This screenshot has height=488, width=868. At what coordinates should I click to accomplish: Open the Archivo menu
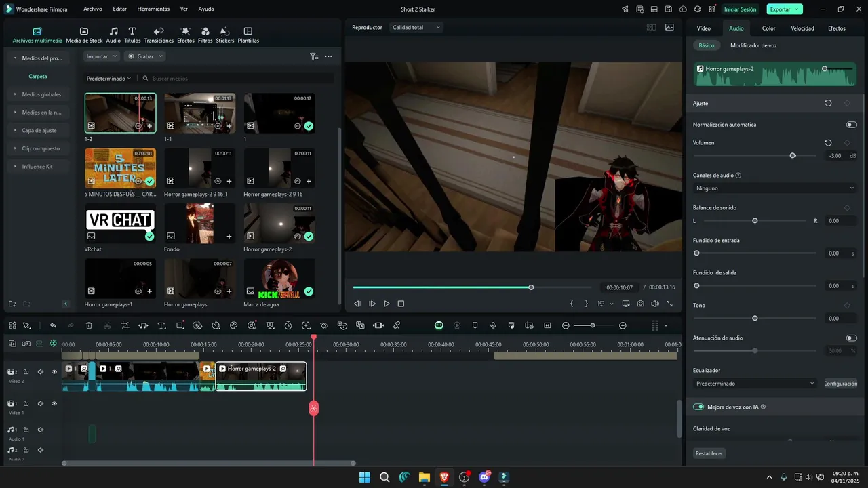[93, 9]
